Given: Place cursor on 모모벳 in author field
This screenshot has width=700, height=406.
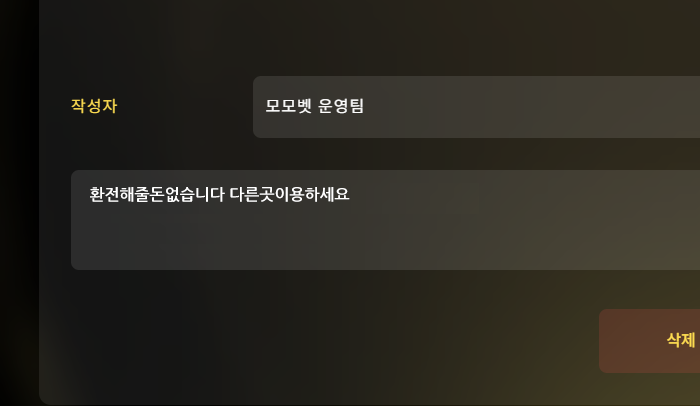Looking at the screenshot, I should [x=288, y=106].
